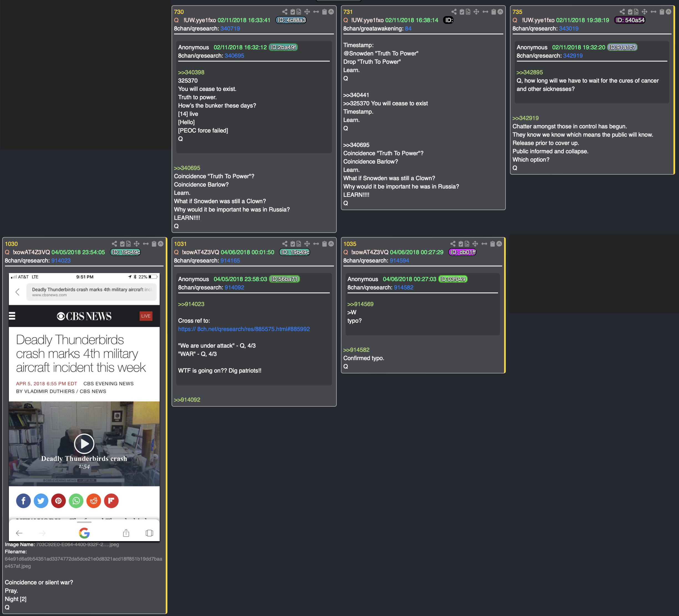Click the plain clipboard icon on post 735
This screenshot has height=616, width=679.
(662, 12)
